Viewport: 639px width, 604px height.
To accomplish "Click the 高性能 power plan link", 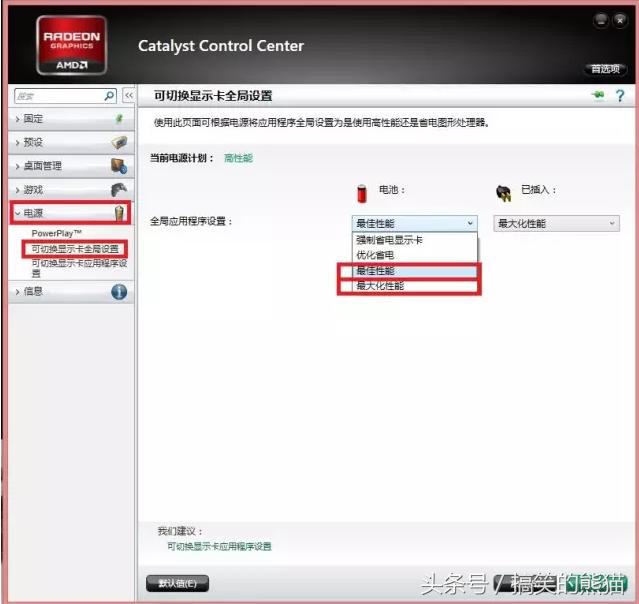I will coord(238,158).
